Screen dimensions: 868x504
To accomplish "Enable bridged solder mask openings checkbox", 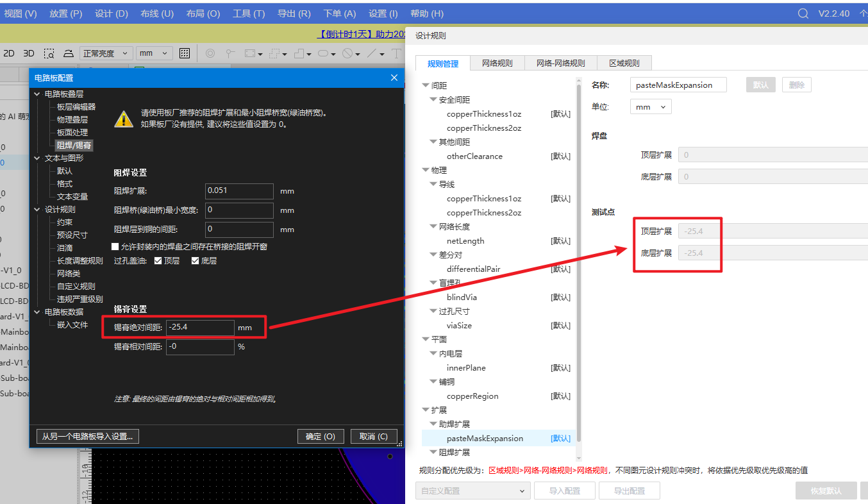I will point(115,246).
